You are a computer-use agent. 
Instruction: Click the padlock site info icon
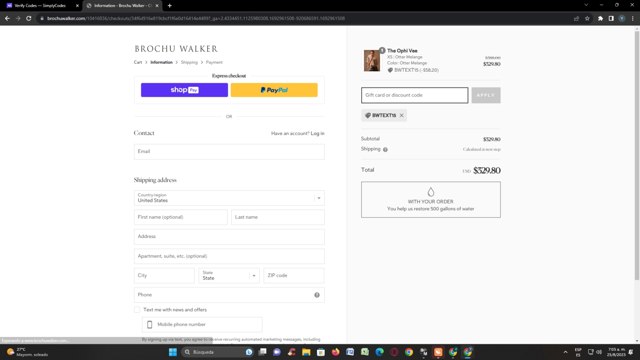pos(42,18)
